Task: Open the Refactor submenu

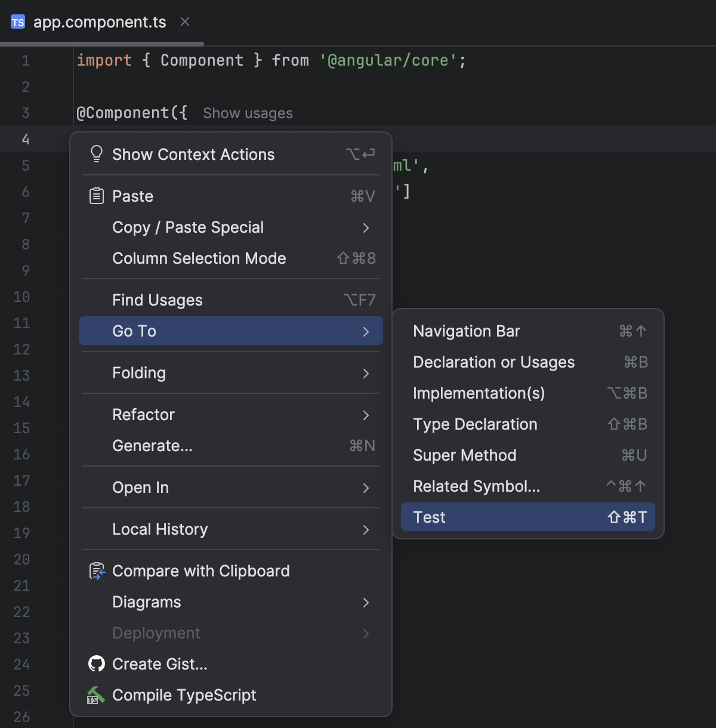Action: pyautogui.click(x=231, y=415)
